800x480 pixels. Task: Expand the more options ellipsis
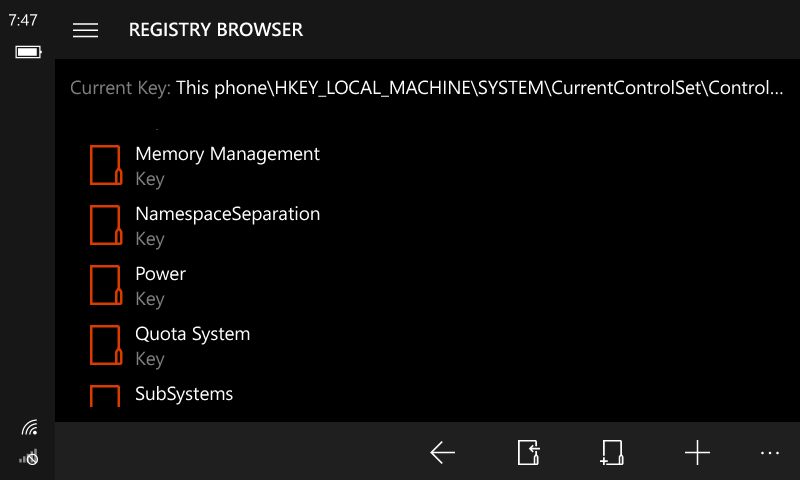coord(769,453)
